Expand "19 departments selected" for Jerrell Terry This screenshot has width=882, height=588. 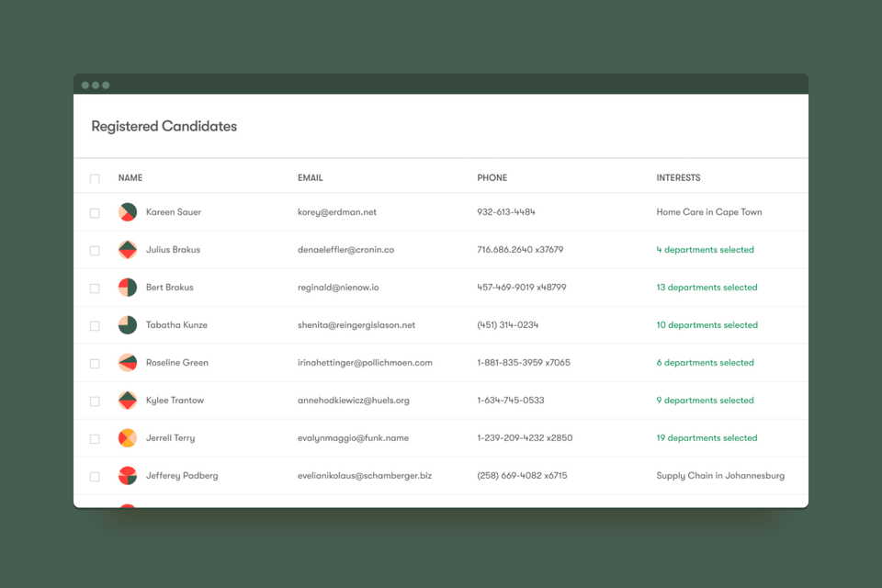pyautogui.click(x=707, y=437)
